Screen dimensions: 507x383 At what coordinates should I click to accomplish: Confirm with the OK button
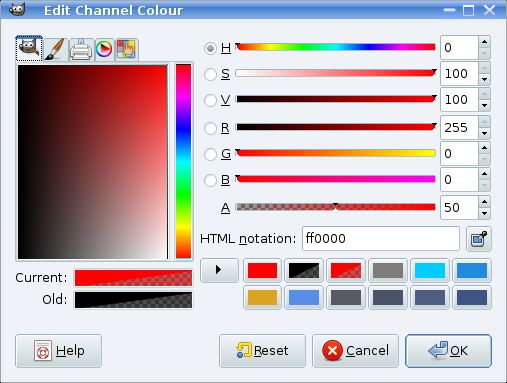click(448, 351)
